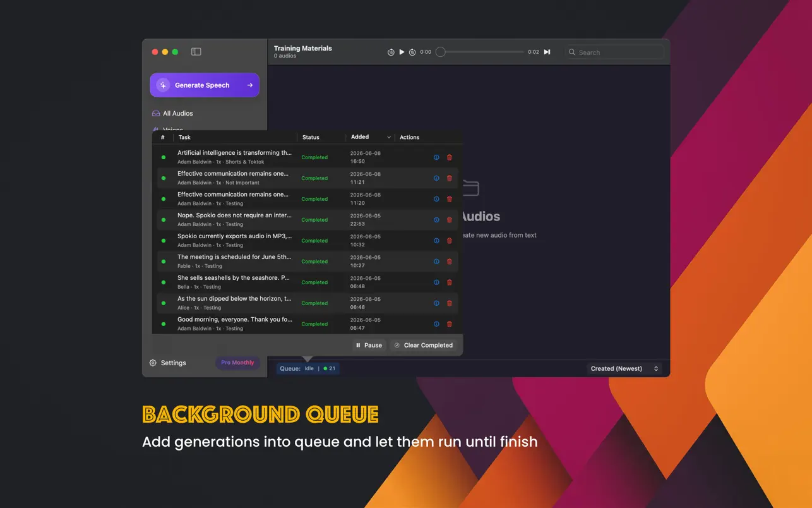Show info for Nope. Spokio task

coord(436,220)
